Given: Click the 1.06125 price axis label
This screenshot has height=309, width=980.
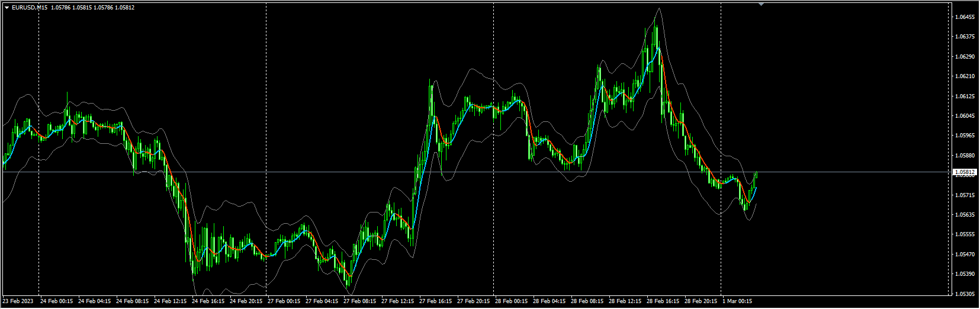Looking at the screenshot, I should point(965,96).
